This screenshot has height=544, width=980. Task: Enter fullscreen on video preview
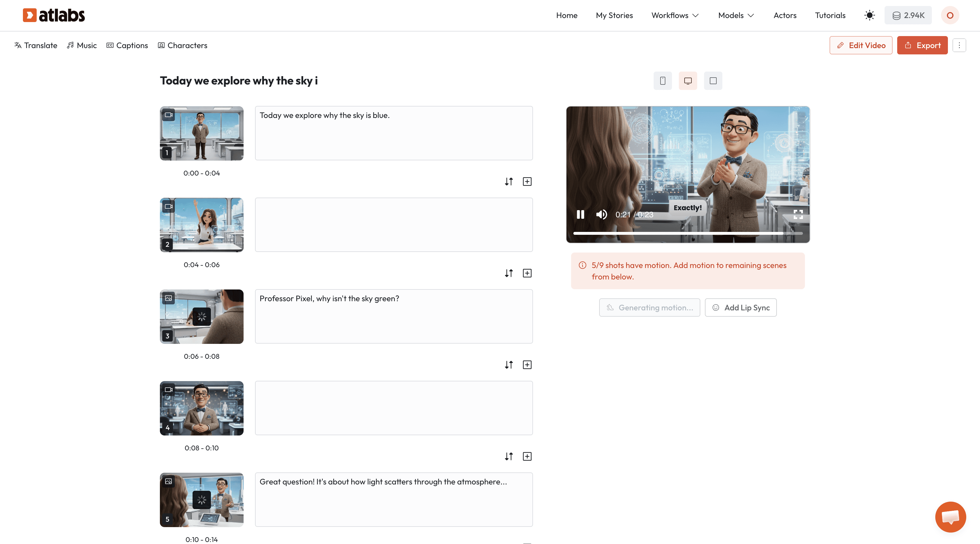coord(798,214)
